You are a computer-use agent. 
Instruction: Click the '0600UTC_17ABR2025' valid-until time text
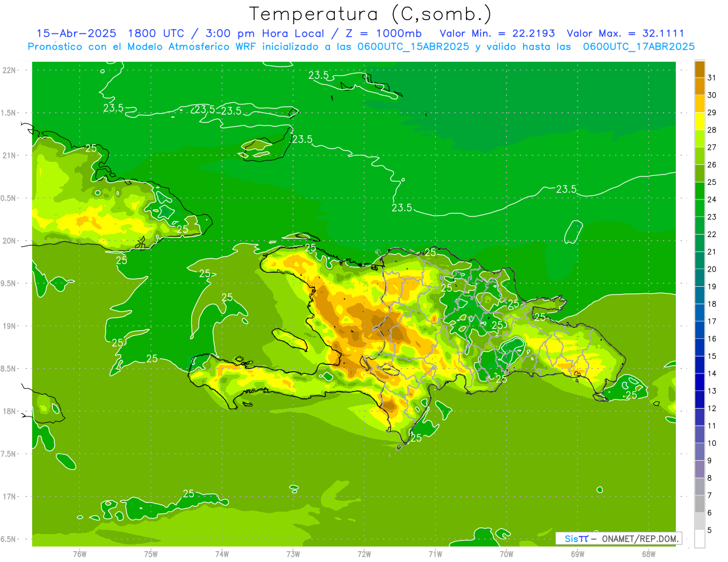point(639,47)
